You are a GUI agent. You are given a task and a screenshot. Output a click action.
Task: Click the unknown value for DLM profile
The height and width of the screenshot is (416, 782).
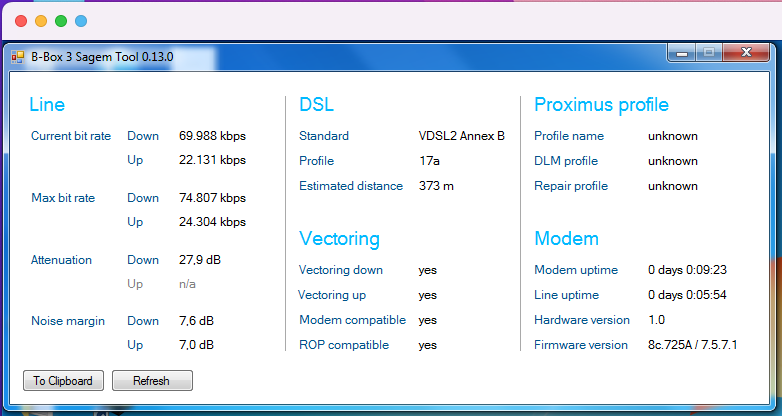tap(673, 161)
